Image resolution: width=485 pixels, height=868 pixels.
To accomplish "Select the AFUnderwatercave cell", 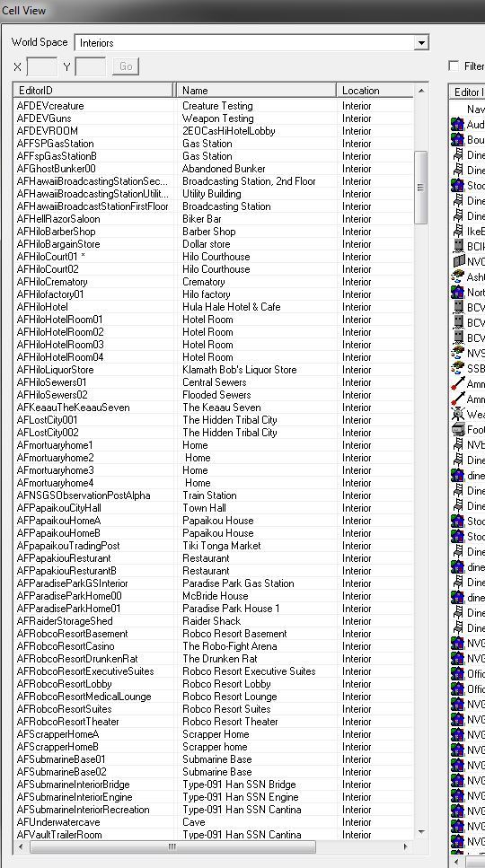I will point(58,822).
